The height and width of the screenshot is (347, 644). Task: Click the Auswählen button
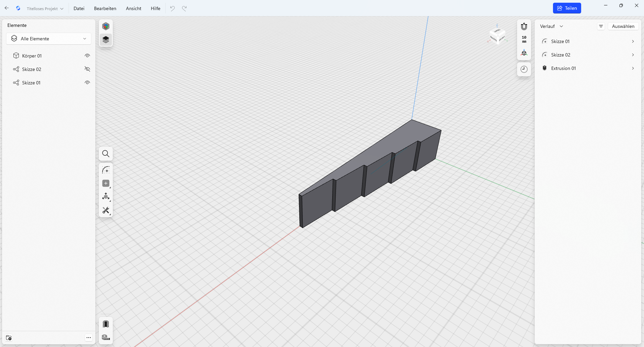pyautogui.click(x=623, y=26)
